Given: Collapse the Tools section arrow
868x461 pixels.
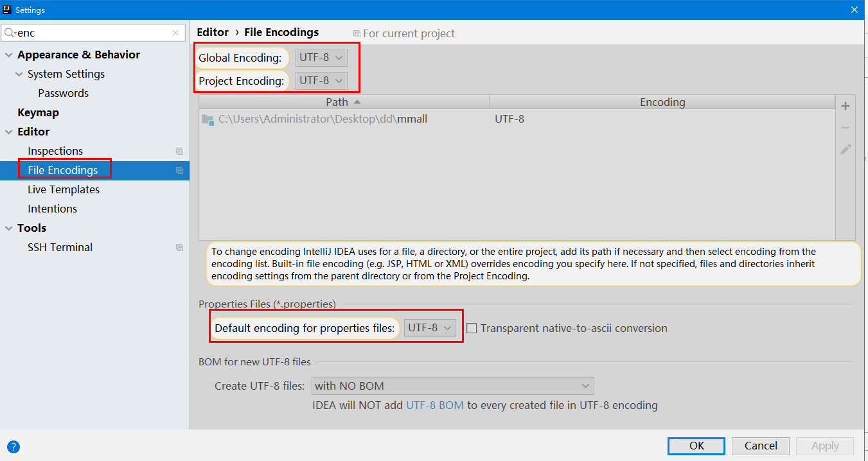Looking at the screenshot, I should [9, 229].
